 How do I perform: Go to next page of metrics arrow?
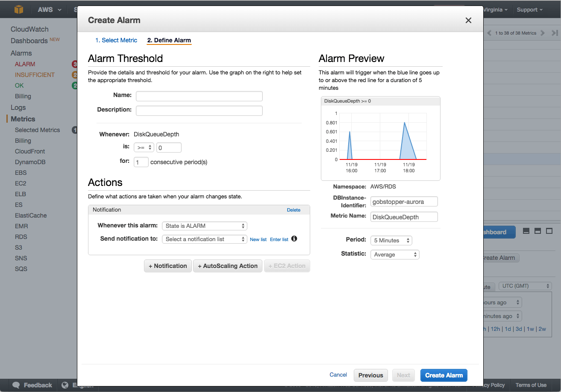(543, 33)
